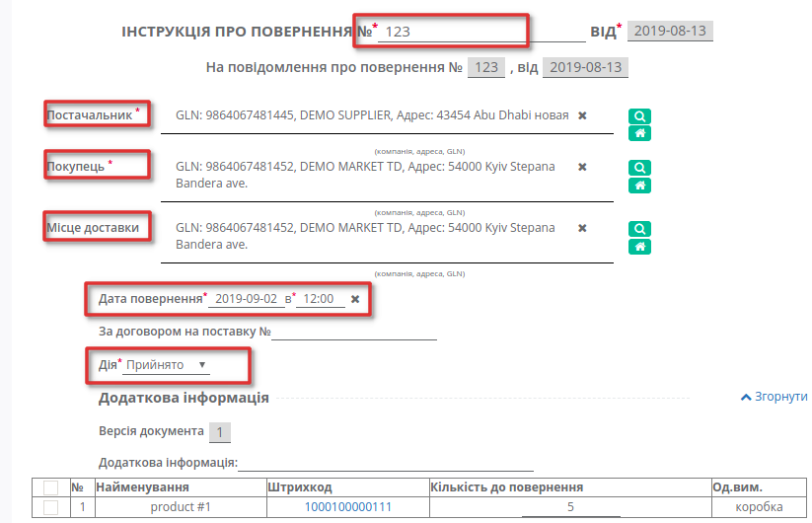The image size is (812, 523).
Task: Open the barcode link 1000100000111
Action: point(348,507)
